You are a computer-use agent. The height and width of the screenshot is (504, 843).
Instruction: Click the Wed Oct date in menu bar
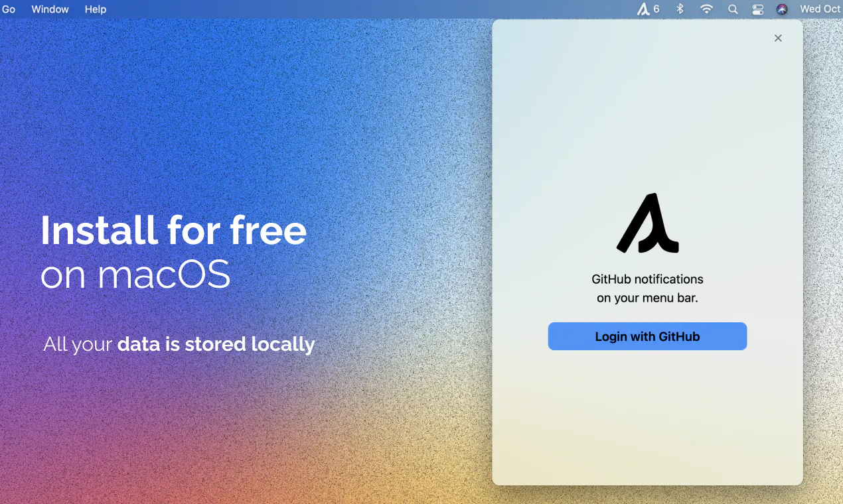pos(820,9)
